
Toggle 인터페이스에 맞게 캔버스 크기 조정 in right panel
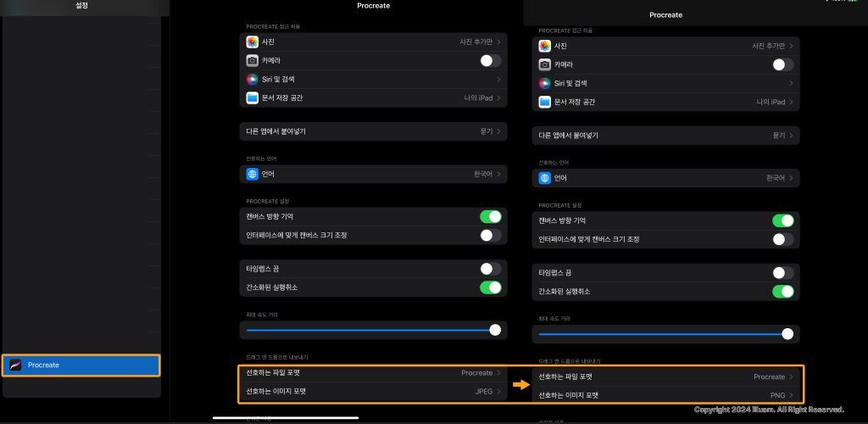point(782,240)
